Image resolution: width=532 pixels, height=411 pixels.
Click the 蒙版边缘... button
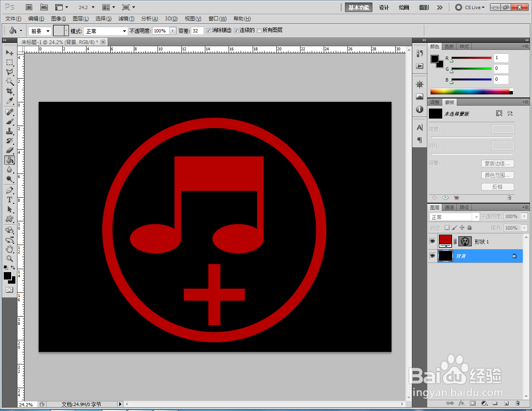coord(498,163)
